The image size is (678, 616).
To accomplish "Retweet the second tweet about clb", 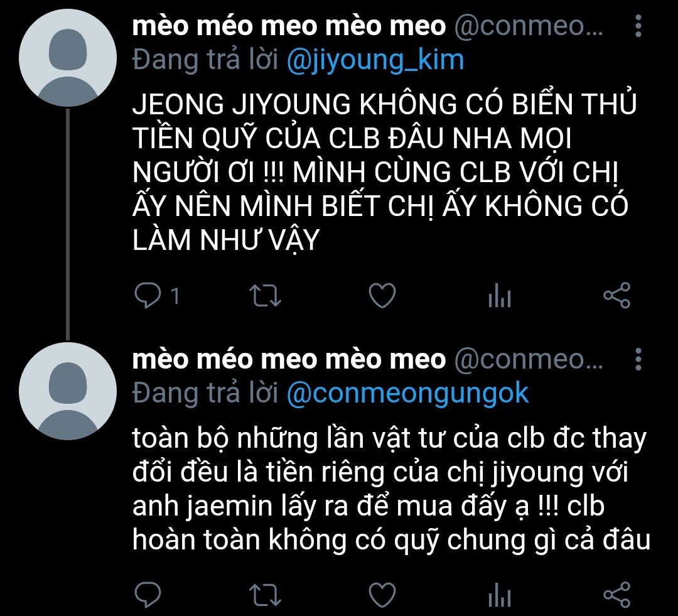I will 266,595.
